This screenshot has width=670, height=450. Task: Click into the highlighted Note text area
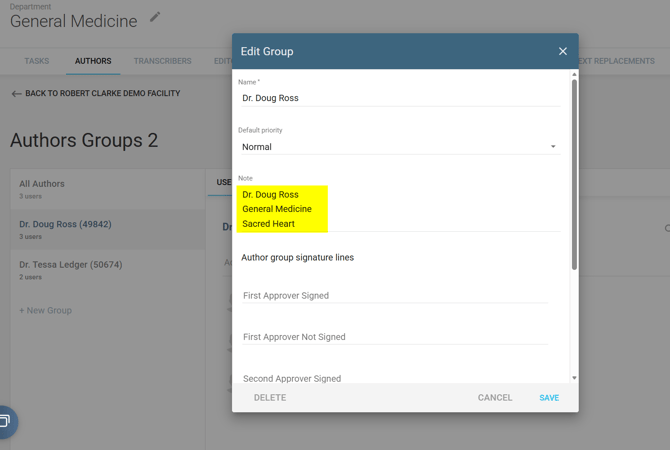click(284, 209)
